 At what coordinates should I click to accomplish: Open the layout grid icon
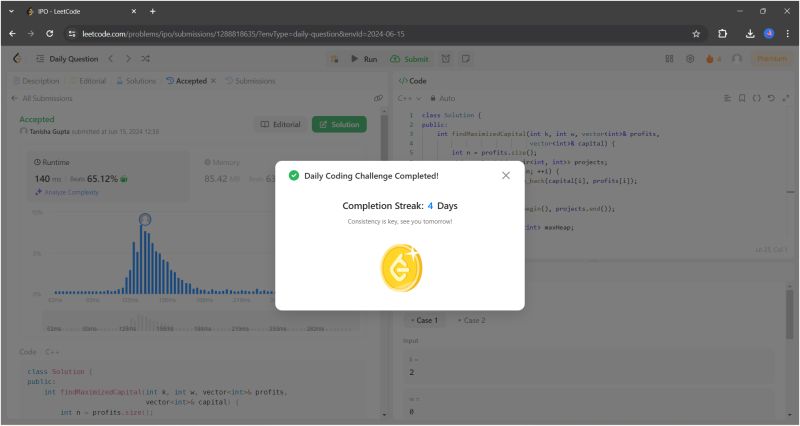pyautogui.click(x=669, y=59)
